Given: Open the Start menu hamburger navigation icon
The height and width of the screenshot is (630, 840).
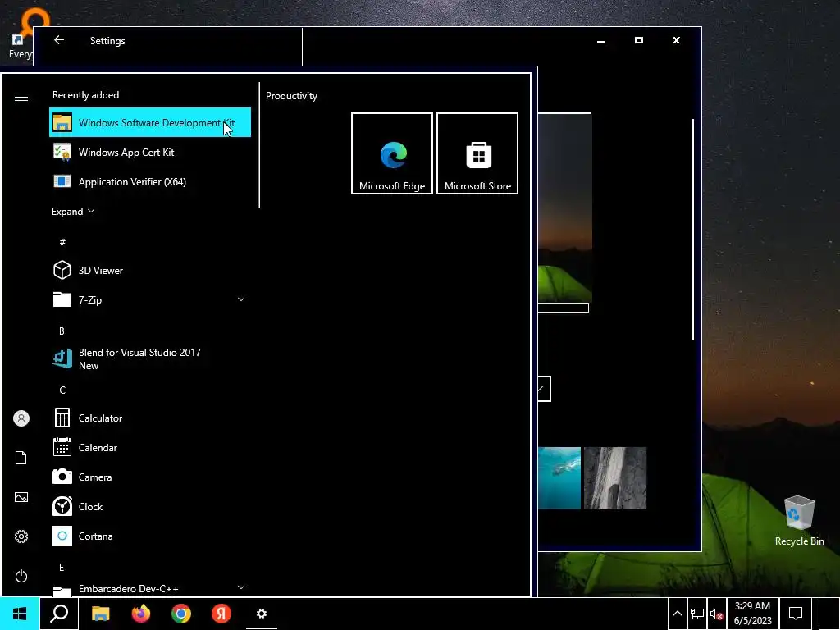Looking at the screenshot, I should tap(21, 97).
